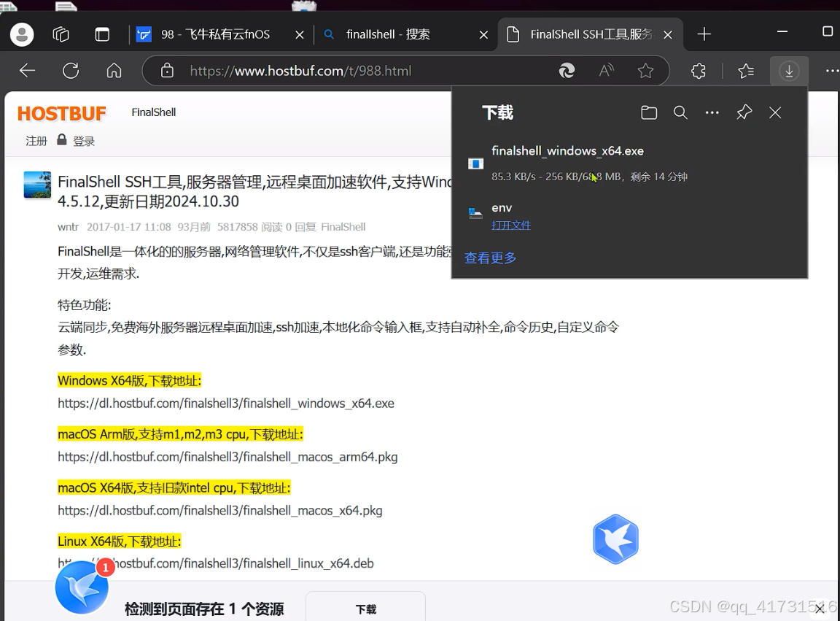Open the FinalShell navigation link
Screen dimensions: 840x621
click(x=154, y=112)
